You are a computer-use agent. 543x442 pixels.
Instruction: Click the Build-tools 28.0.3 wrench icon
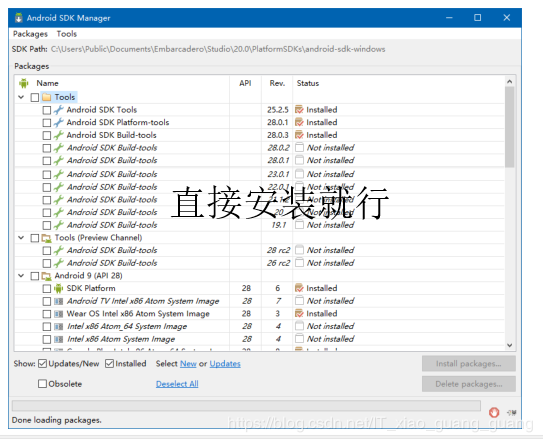(58, 135)
